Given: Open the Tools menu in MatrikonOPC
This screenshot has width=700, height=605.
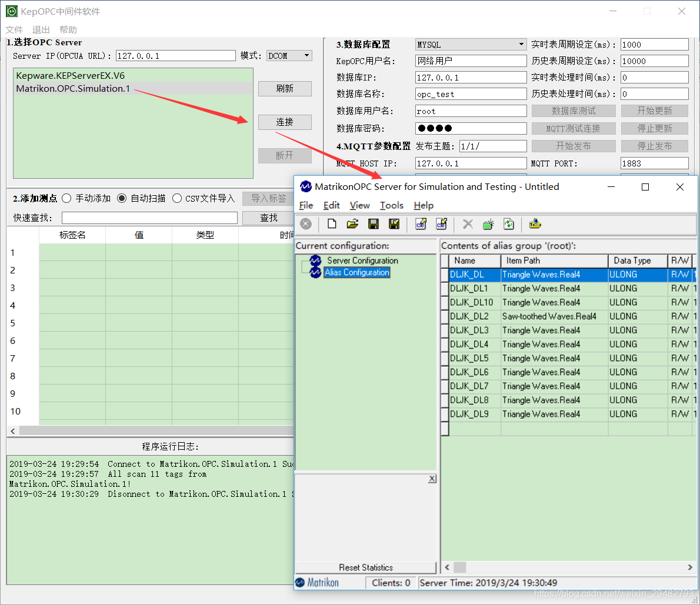Looking at the screenshot, I should pyautogui.click(x=392, y=205).
